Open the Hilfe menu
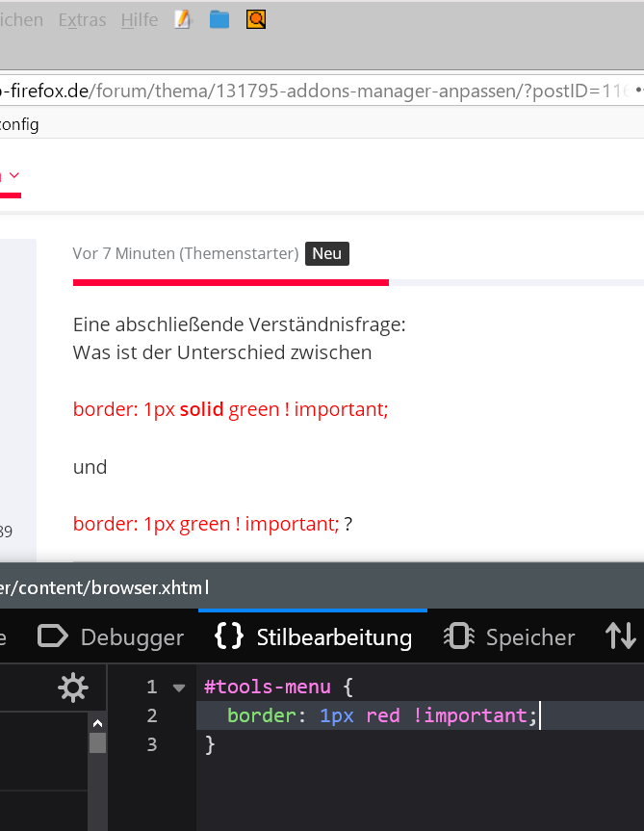644x831 pixels. pyautogui.click(x=140, y=19)
